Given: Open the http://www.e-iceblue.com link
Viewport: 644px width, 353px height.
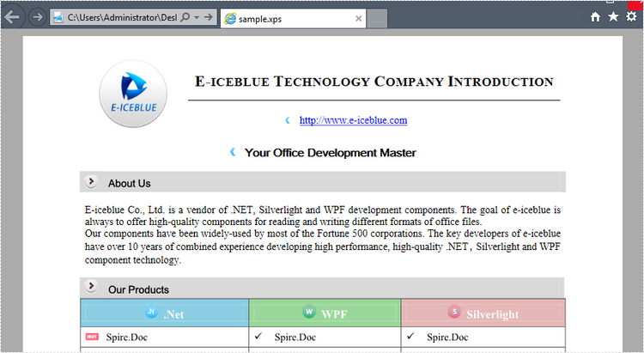Looking at the screenshot, I should coord(353,120).
